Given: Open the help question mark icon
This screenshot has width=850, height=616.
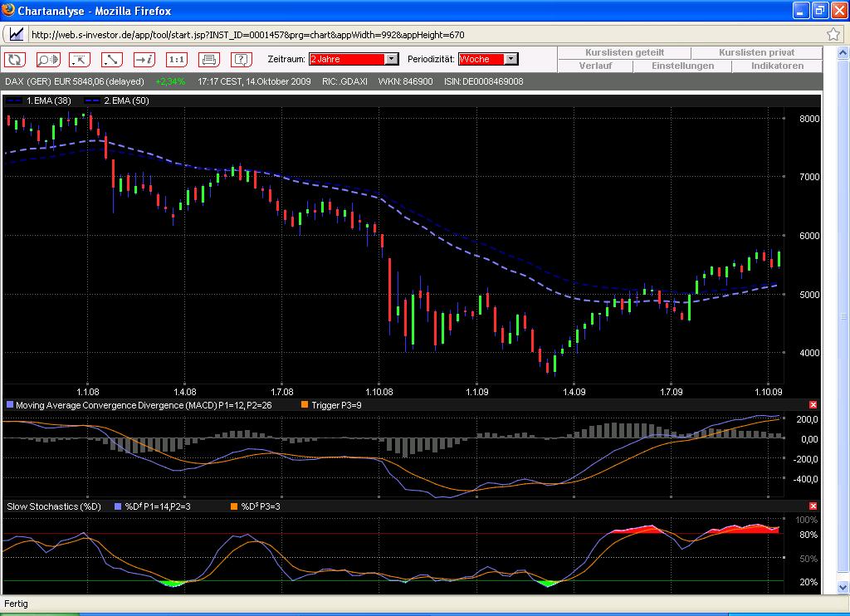Looking at the screenshot, I should click(242, 59).
